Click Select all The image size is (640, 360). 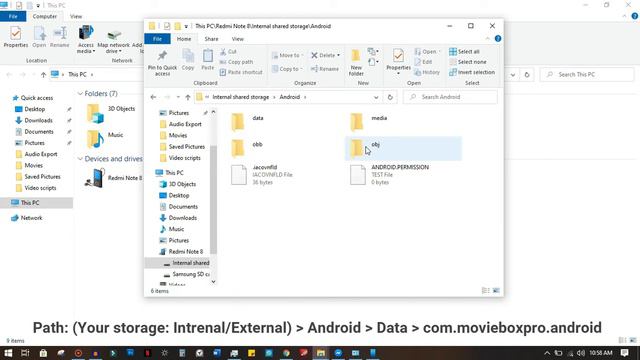(464, 52)
